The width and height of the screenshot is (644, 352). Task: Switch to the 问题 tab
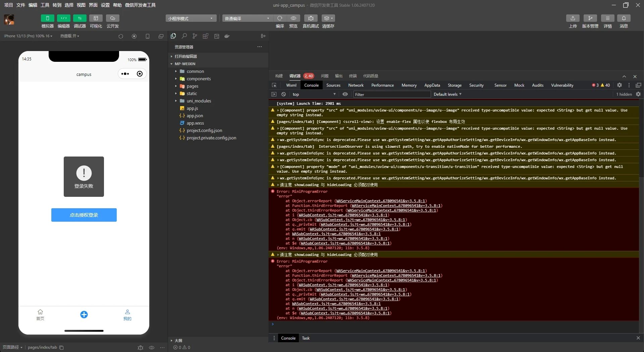click(x=325, y=76)
